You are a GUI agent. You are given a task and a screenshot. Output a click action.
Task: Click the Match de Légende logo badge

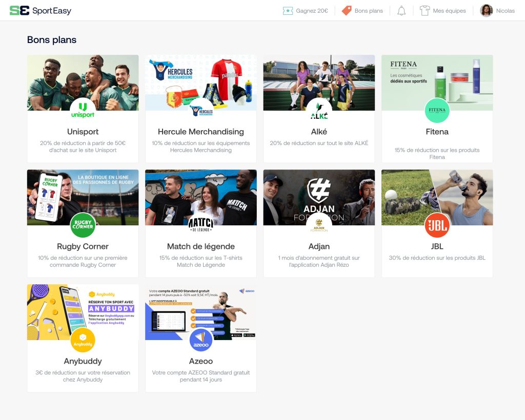point(201,225)
